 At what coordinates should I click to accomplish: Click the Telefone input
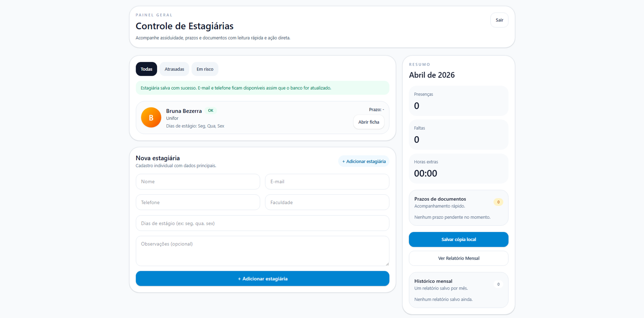click(x=197, y=202)
